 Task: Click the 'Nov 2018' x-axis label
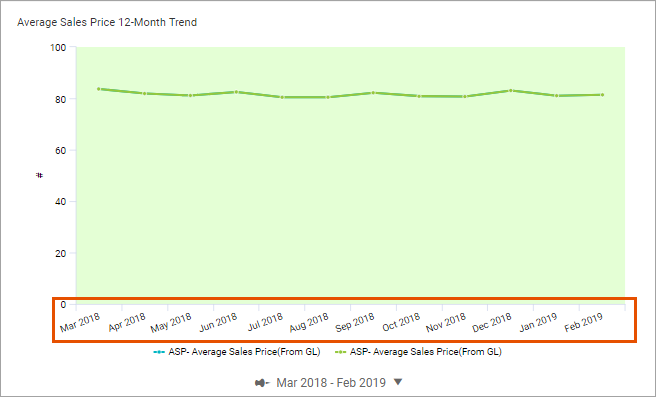click(x=446, y=323)
